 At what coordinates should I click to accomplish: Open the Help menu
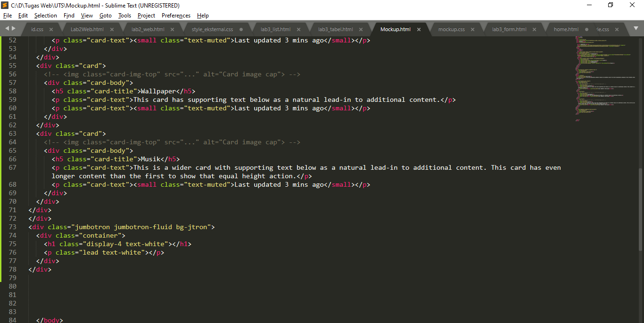click(203, 16)
